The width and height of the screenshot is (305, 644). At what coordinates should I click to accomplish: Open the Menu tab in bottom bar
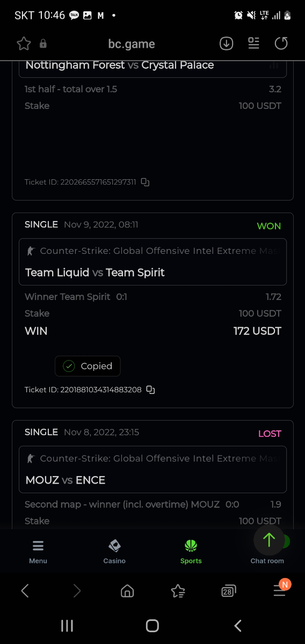point(38,552)
